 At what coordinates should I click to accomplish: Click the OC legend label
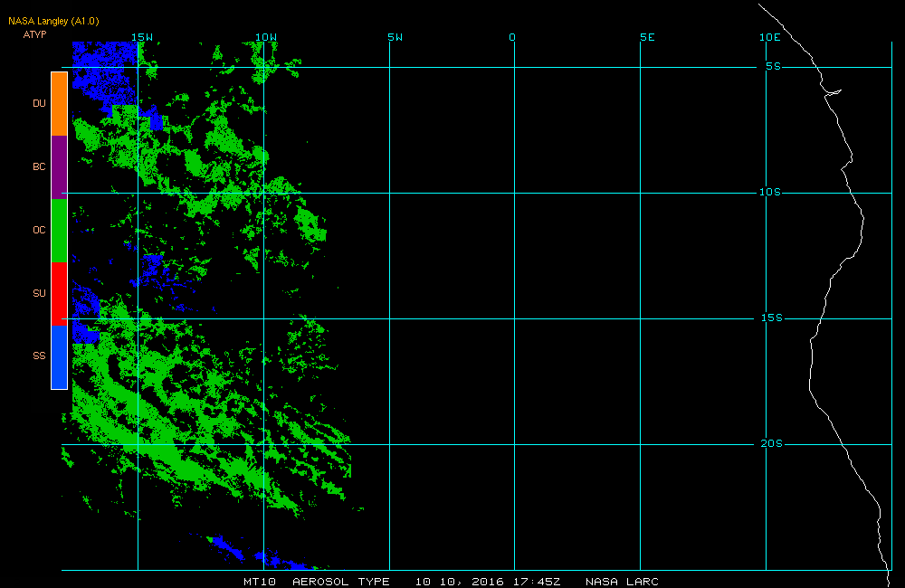pyautogui.click(x=39, y=231)
